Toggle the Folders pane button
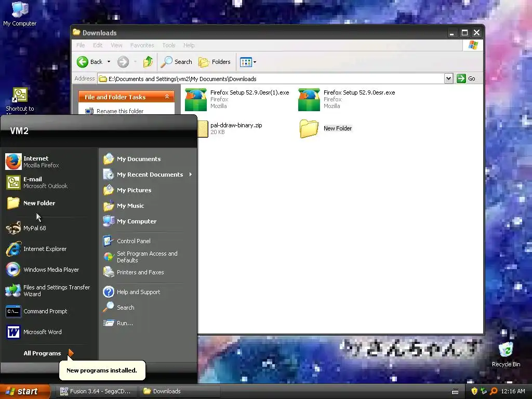The image size is (532, 399). pyautogui.click(x=215, y=62)
